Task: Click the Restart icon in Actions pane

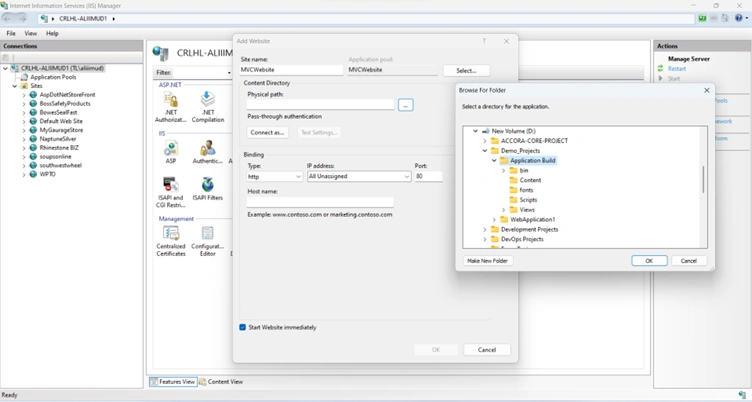Action: (661, 69)
